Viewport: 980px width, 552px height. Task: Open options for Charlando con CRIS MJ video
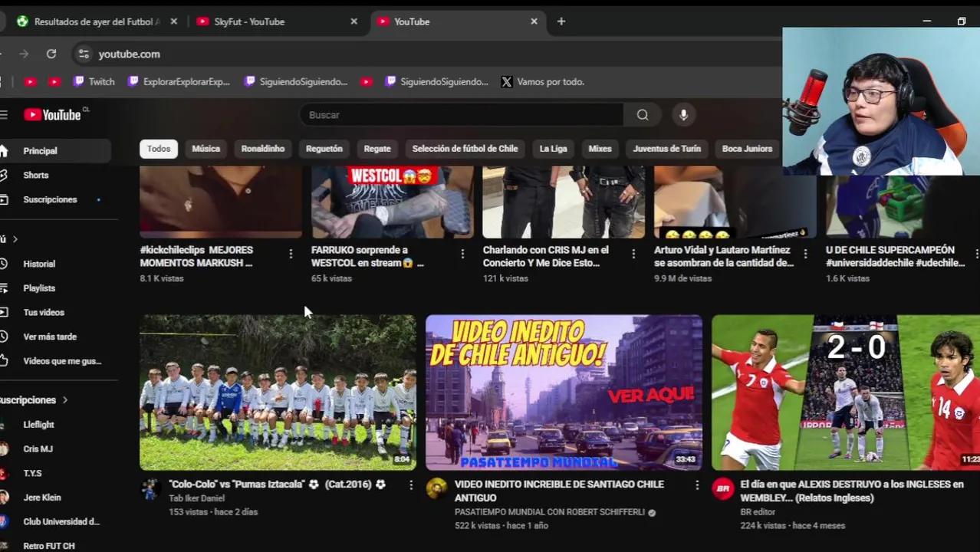tap(633, 254)
